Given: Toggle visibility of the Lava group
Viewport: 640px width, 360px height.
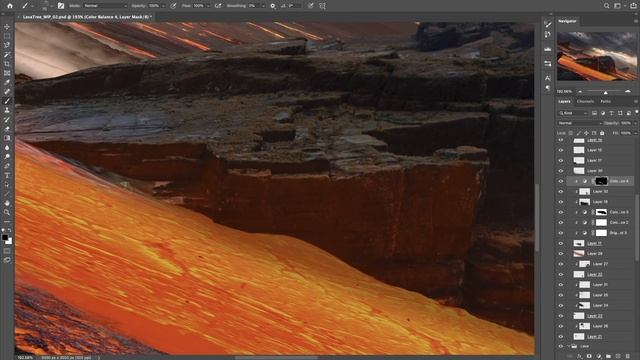Looking at the screenshot, I should pos(561,346).
